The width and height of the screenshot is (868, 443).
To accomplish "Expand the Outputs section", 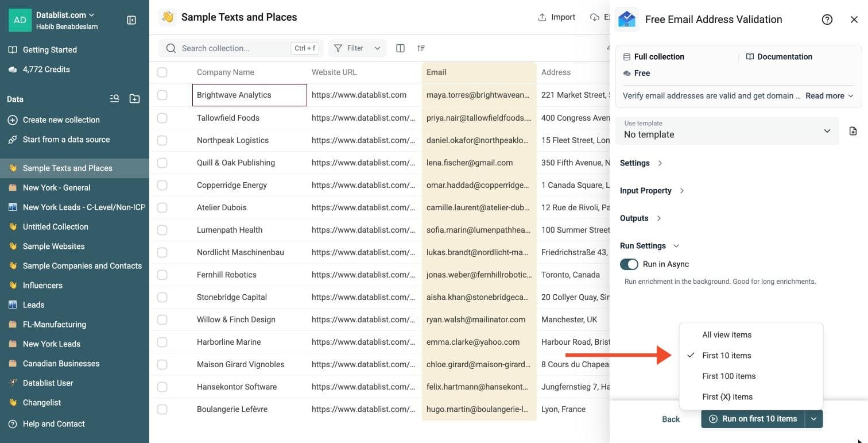I will [641, 218].
